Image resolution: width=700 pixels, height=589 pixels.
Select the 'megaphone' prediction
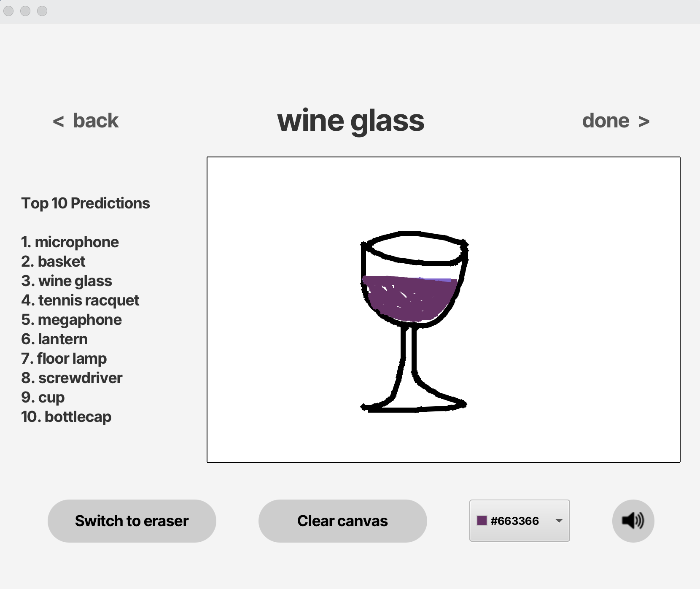coord(71,319)
